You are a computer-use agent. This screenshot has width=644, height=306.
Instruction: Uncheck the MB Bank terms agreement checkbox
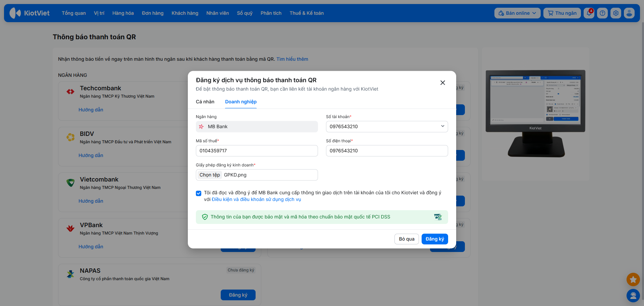tap(199, 193)
